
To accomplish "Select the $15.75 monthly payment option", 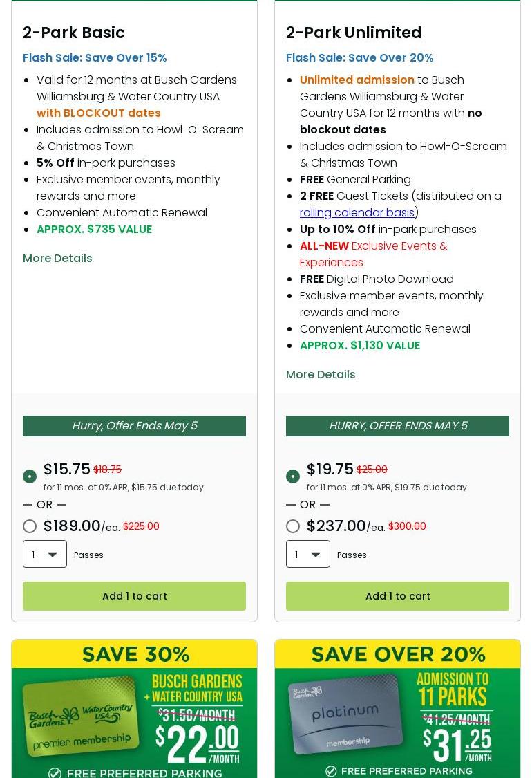I will click(x=30, y=476).
